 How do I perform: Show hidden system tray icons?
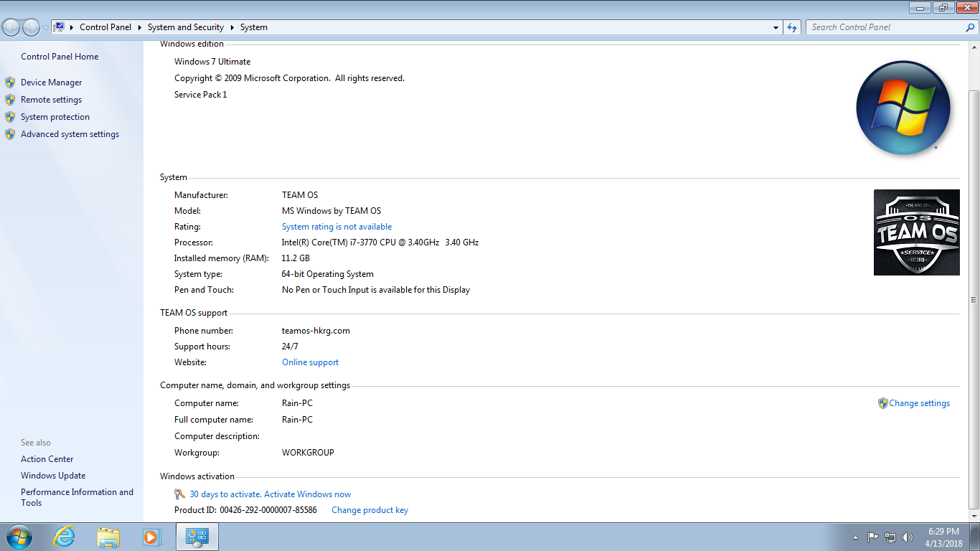click(x=855, y=537)
